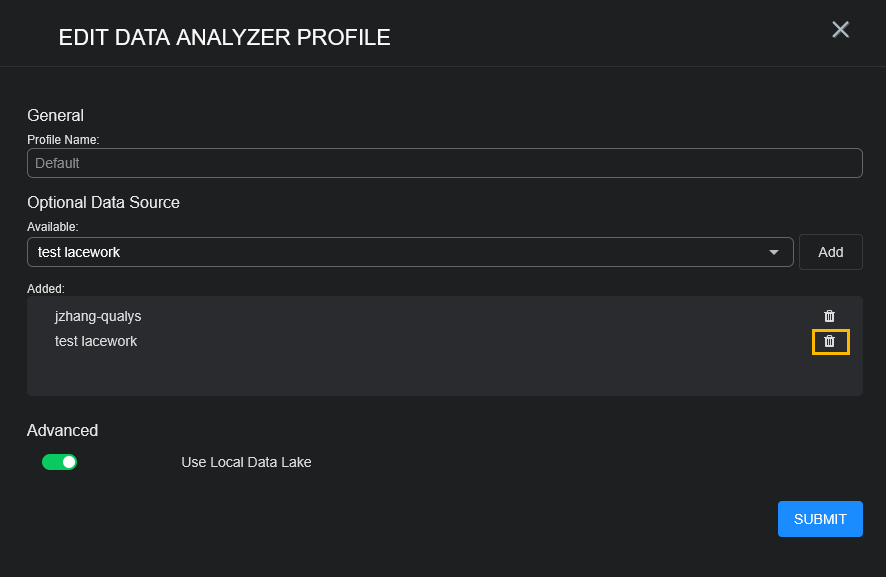Click the General section heading
The height and width of the screenshot is (577, 886).
click(55, 115)
